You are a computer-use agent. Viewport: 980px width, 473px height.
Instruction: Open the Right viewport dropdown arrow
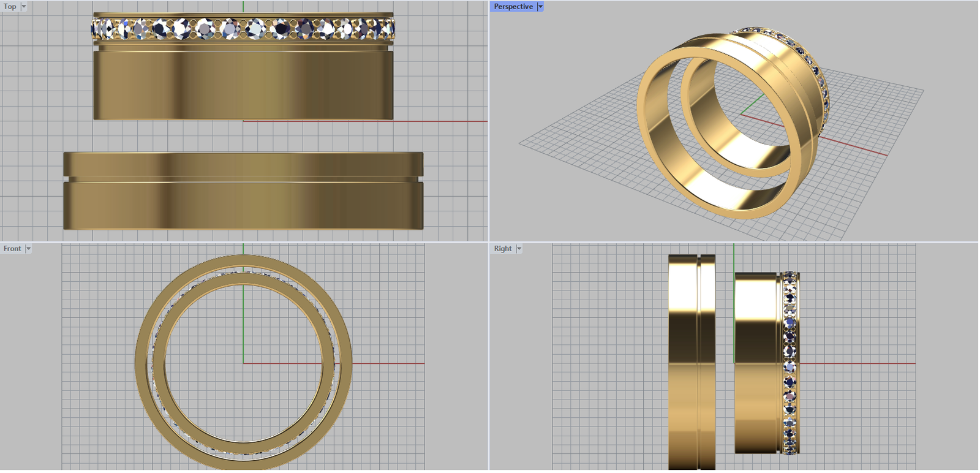tap(519, 249)
